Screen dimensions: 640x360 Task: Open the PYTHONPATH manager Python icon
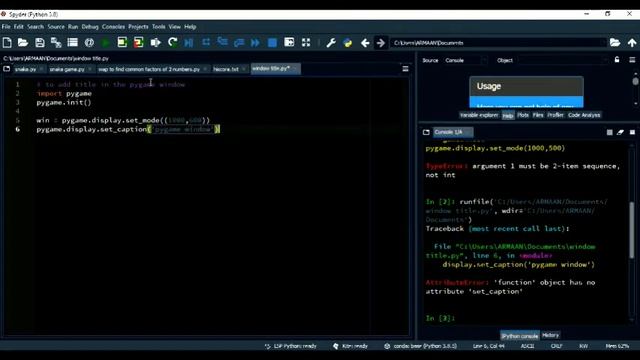point(348,42)
